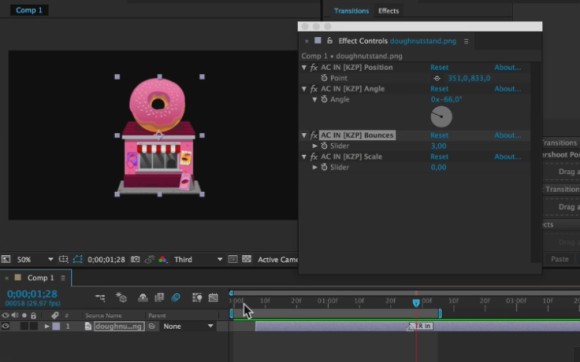Image resolution: width=580 pixels, height=362 pixels.
Task: Hide the doughnutstand layer with eye switch
Action: [x=5, y=326]
